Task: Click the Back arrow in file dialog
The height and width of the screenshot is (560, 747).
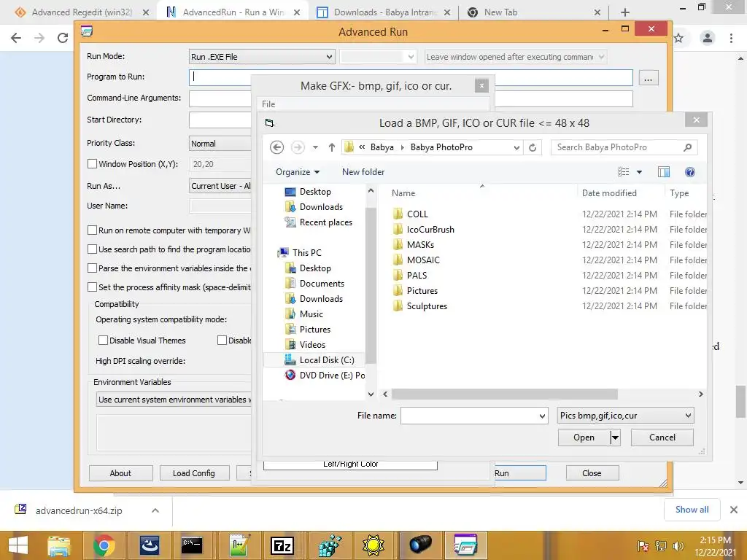Action: [276, 147]
